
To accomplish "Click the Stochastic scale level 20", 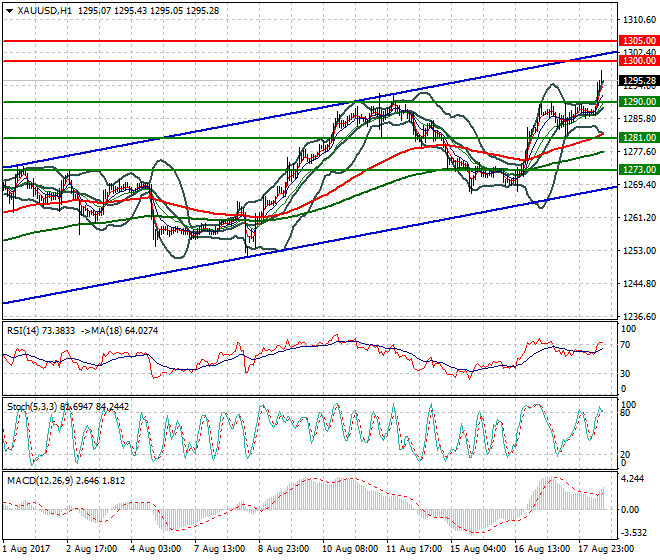I will [x=625, y=454].
